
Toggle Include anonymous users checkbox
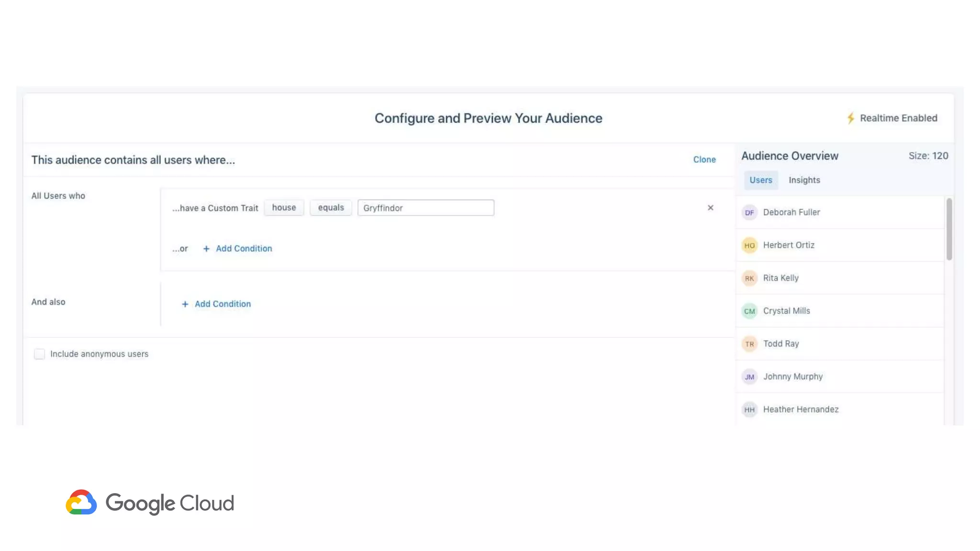pos(39,354)
